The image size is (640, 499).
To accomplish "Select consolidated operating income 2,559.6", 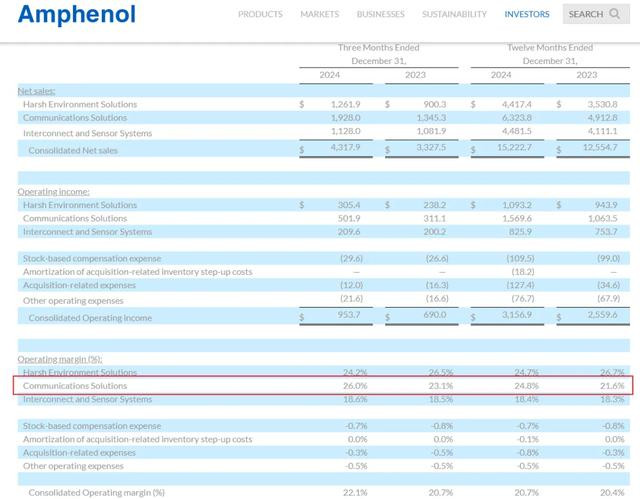I will 602,315.
